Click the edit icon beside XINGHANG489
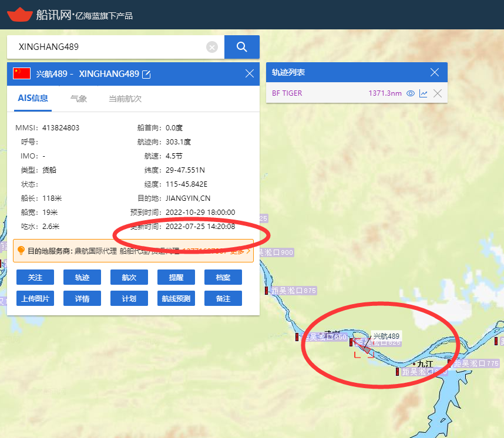This screenshot has height=438, width=504. pyautogui.click(x=147, y=74)
